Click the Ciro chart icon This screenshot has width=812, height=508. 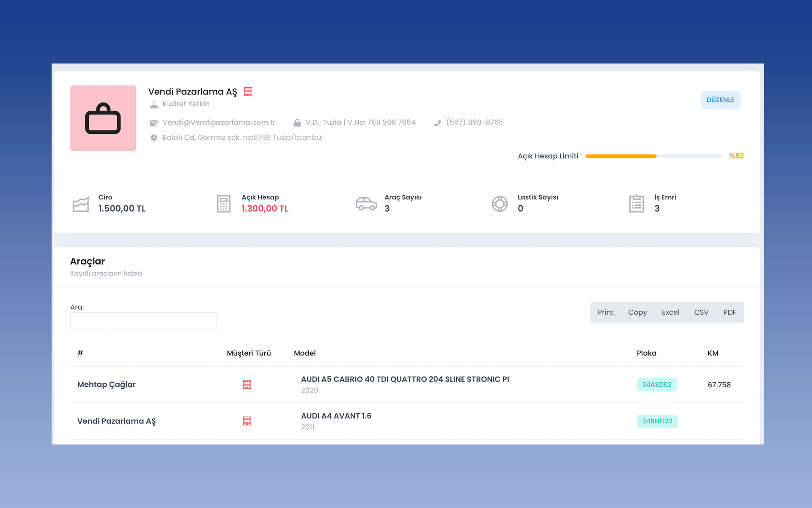click(80, 204)
